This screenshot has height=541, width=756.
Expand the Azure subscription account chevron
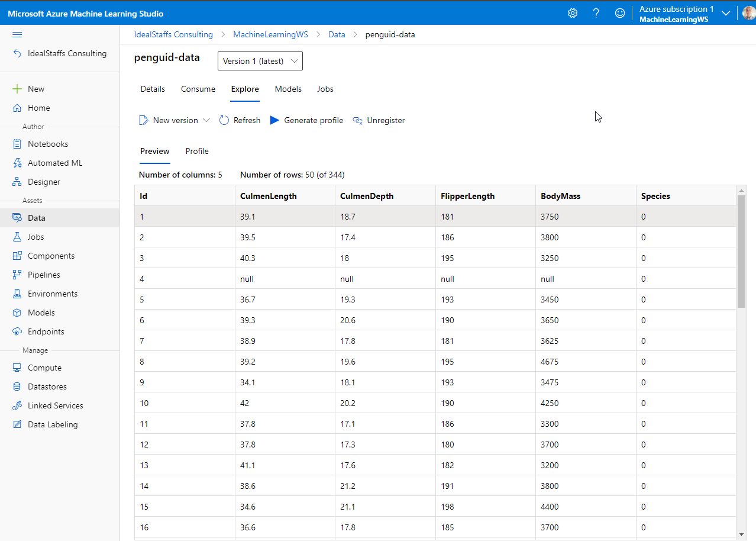pyautogui.click(x=726, y=13)
